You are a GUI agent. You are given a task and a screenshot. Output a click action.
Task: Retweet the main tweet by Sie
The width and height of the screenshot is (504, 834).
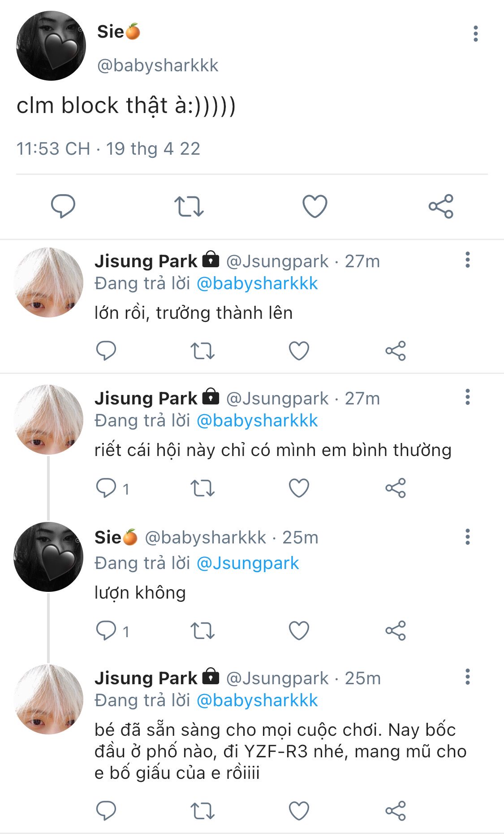pyautogui.click(x=189, y=206)
